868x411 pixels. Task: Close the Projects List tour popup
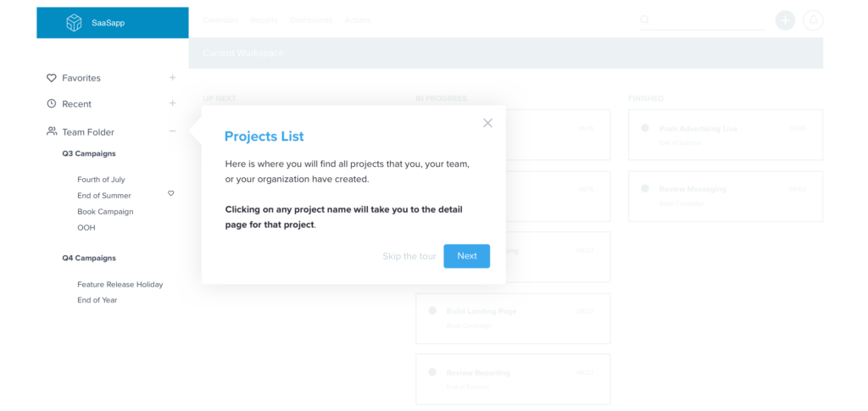[487, 123]
